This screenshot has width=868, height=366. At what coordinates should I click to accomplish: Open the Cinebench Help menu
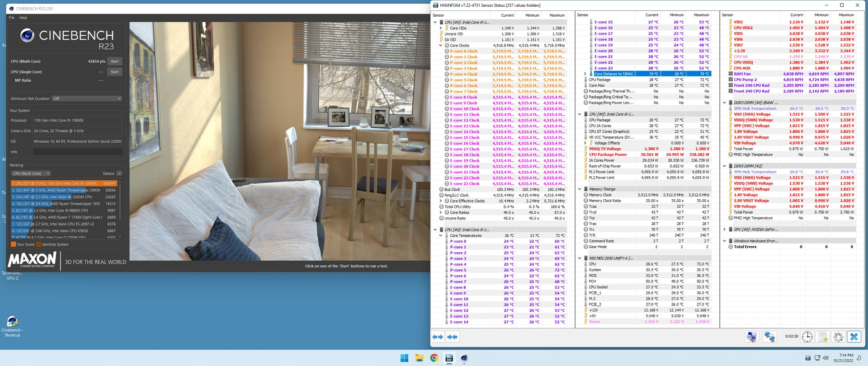click(x=23, y=18)
